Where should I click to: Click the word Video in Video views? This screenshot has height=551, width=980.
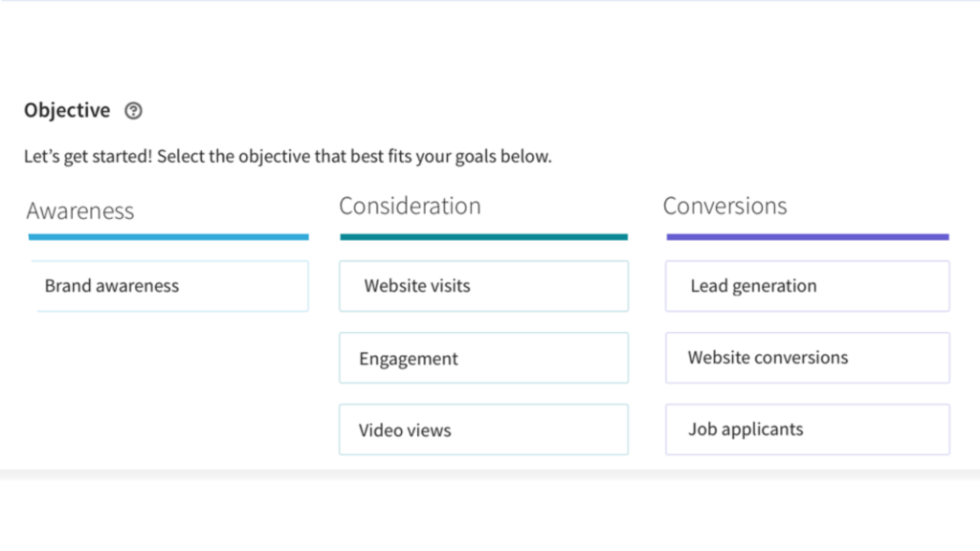pyautogui.click(x=378, y=430)
